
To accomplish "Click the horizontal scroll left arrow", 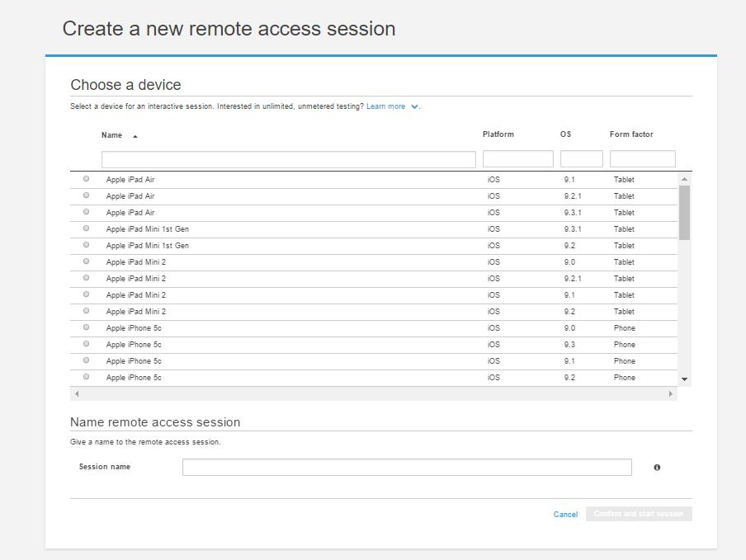I will point(77,394).
